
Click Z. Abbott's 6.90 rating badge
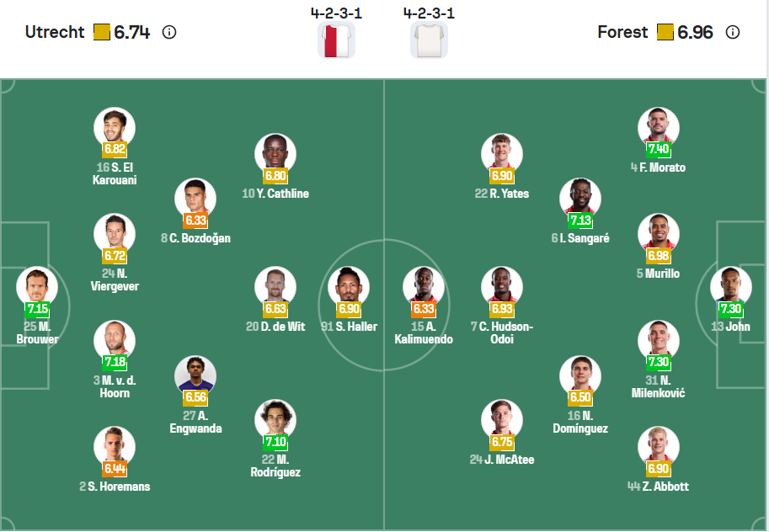point(659,468)
